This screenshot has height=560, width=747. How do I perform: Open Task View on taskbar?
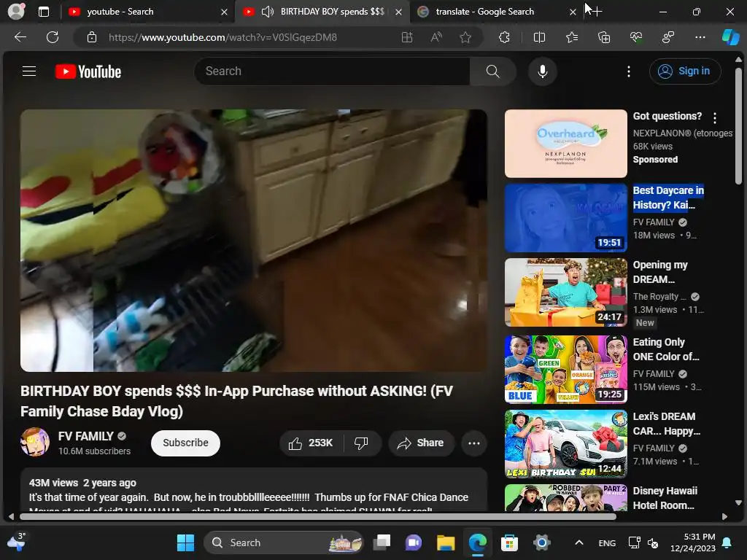[382, 542]
